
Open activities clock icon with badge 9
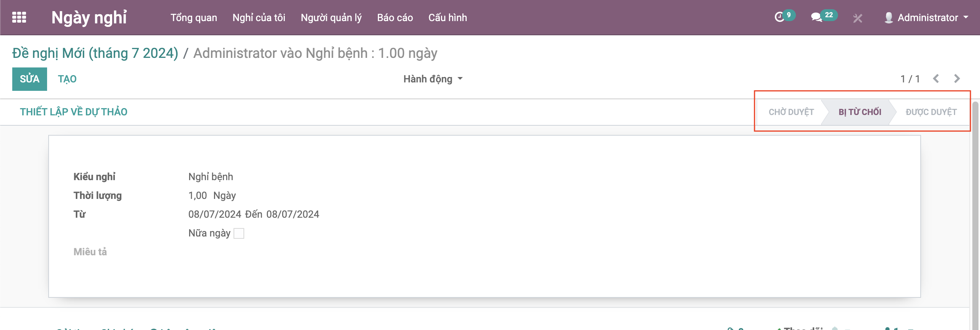[779, 17]
